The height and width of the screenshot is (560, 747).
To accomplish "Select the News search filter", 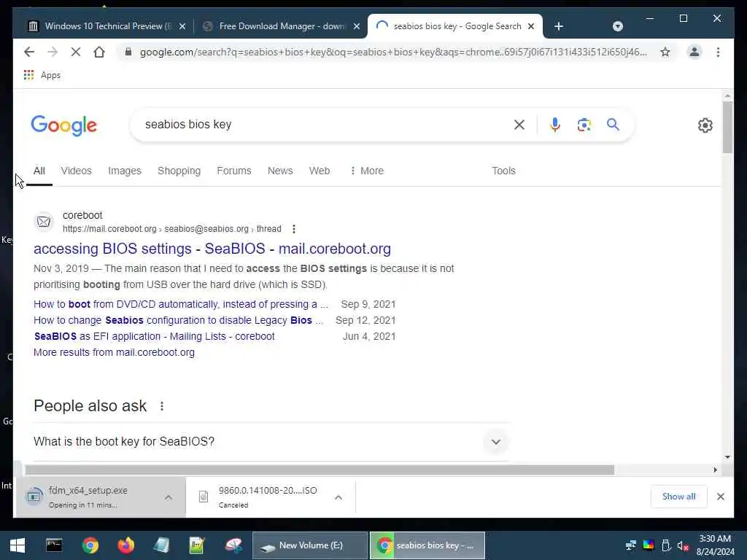I will pos(280,171).
